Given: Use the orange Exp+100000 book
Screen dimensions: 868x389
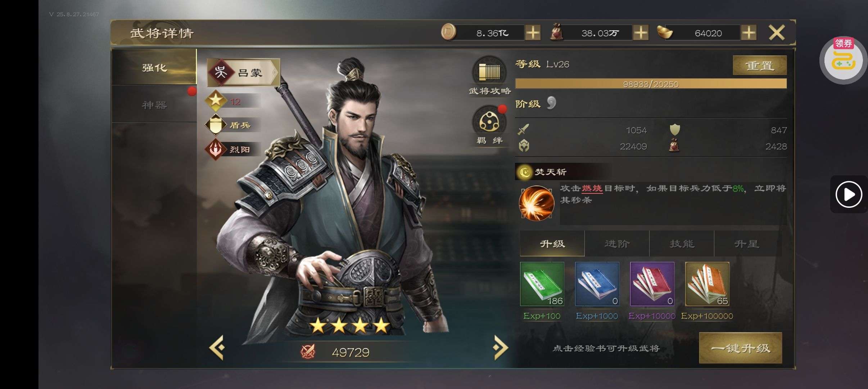Looking at the screenshot, I should (x=707, y=284).
